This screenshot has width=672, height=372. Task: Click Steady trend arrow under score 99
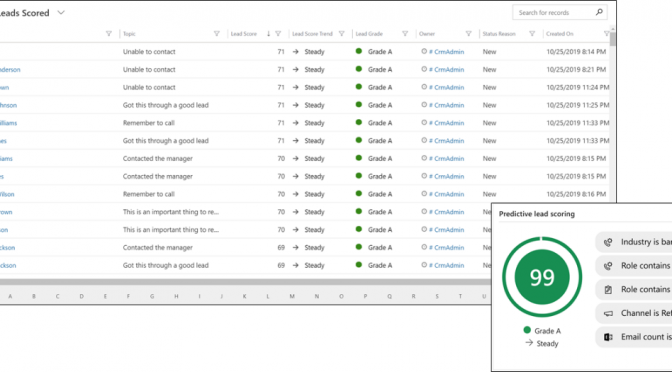[529, 343]
